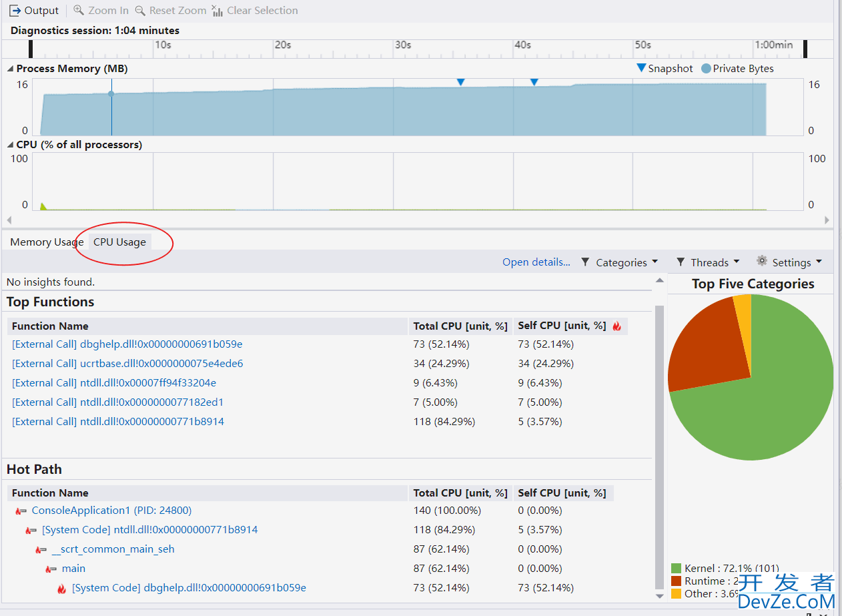Select __scrt_common_main_seh in Hot Path
This screenshot has width=842, height=616.
[113, 549]
